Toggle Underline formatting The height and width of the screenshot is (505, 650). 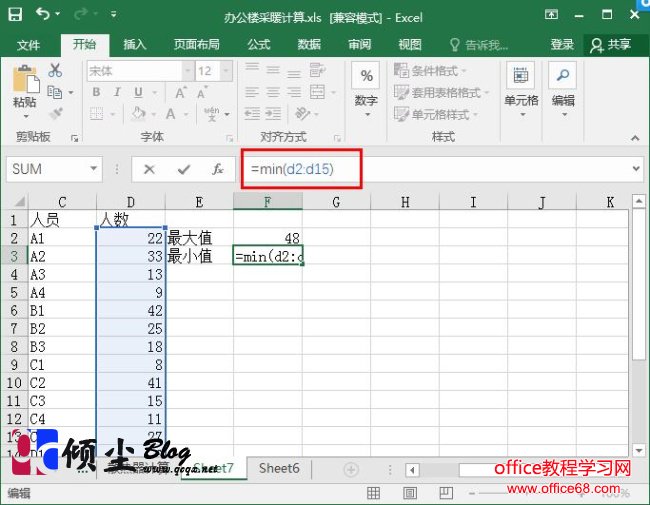(x=138, y=92)
